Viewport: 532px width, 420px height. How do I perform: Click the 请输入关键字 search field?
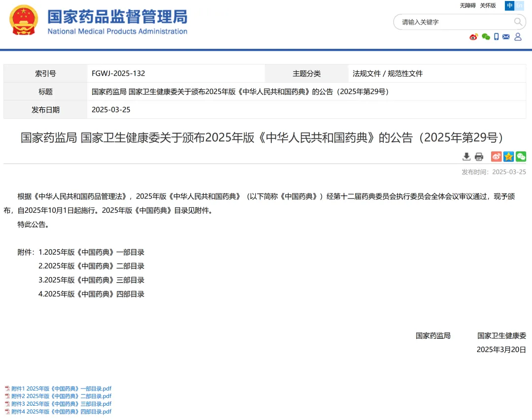453,22
